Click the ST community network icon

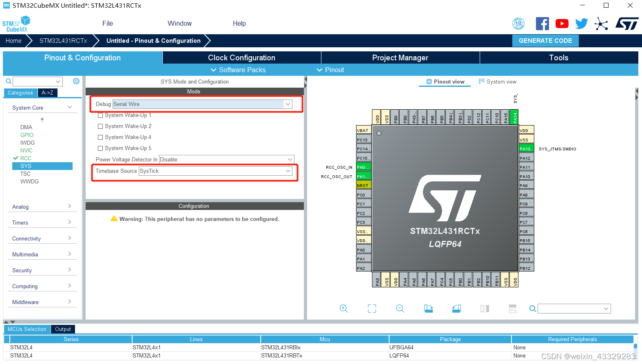601,24
